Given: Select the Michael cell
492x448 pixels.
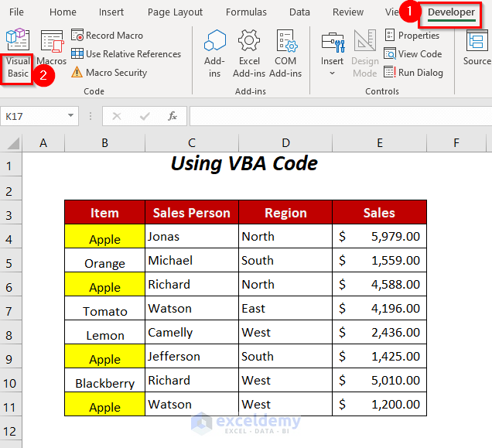Looking at the screenshot, I should pyautogui.click(x=192, y=260).
